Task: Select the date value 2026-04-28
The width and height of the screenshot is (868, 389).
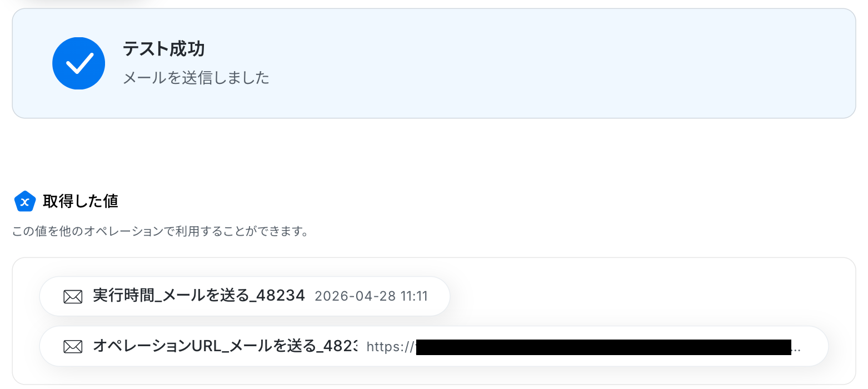Action: (355, 296)
